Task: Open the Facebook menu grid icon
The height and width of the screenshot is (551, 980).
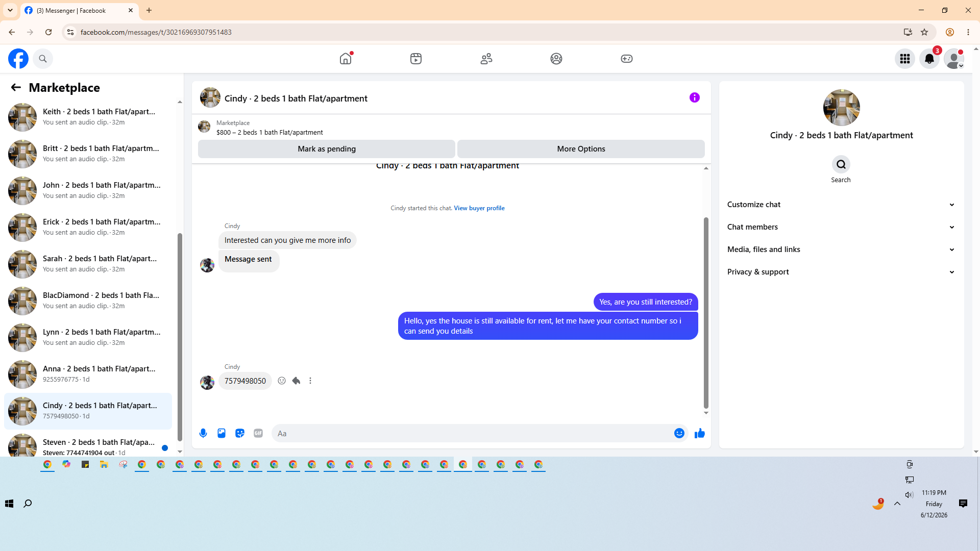Action: pyautogui.click(x=905, y=59)
